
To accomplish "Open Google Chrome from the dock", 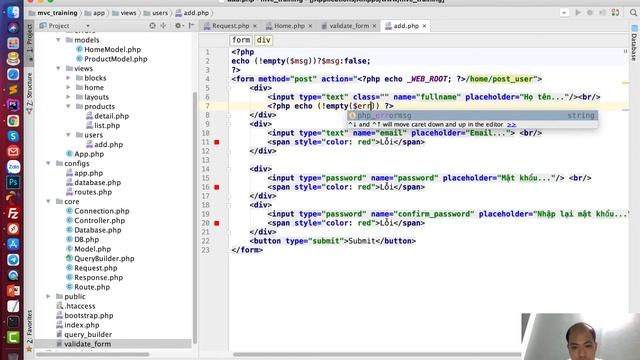I will coord(13,121).
